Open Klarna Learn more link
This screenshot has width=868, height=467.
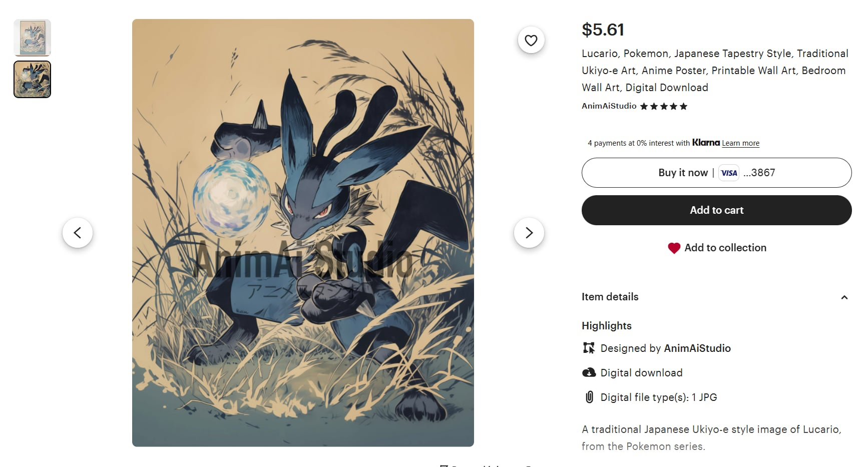coord(740,143)
